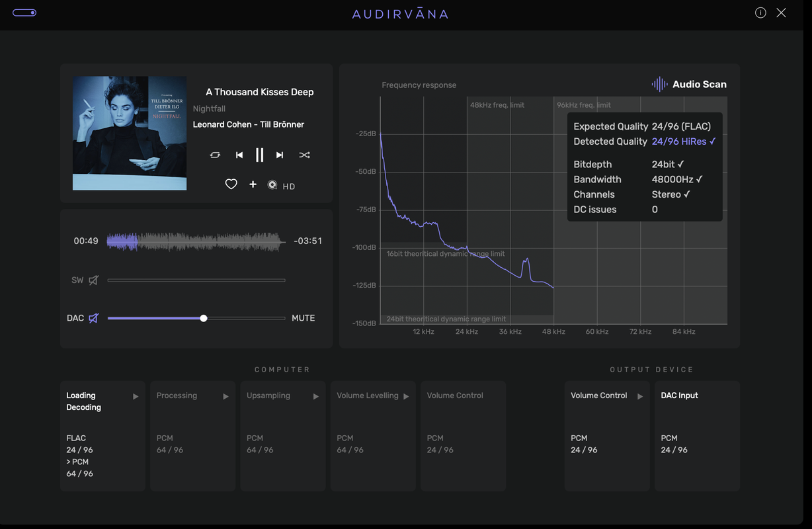Click the song title A Thousand Kisses Deep
This screenshot has width=812, height=529.
click(260, 92)
